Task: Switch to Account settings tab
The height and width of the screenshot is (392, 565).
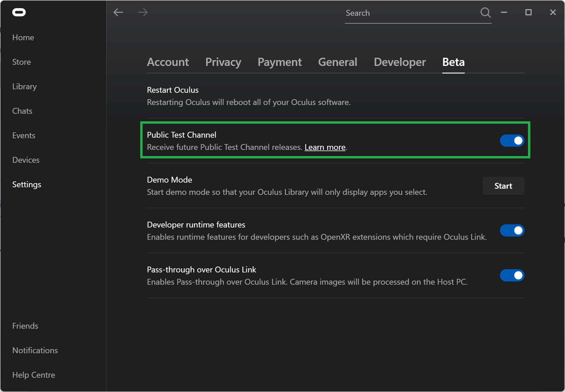Action: pos(168,62)
